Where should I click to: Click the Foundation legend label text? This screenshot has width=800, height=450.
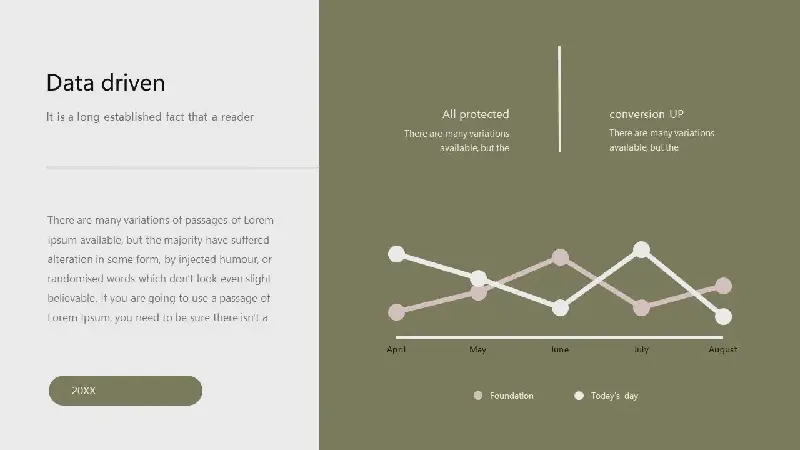coord(512,395)
